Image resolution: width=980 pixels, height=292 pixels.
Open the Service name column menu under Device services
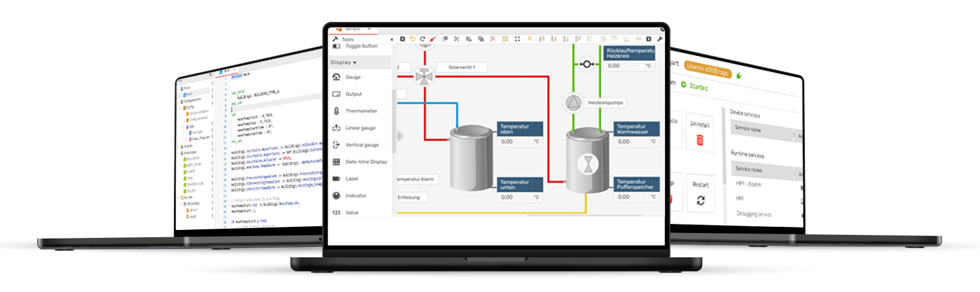point(793,134)
